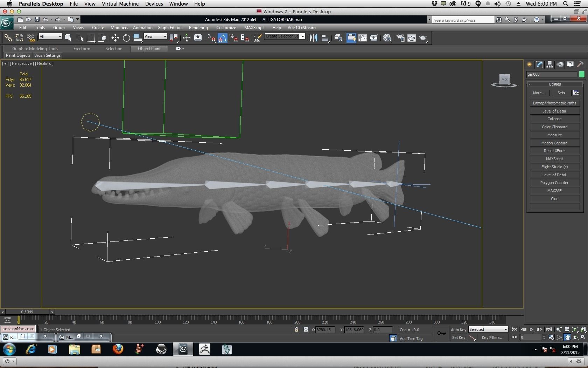
Task: Switch to the Graphite Modeling Tools tab
Action: click(x=35, y=49)
